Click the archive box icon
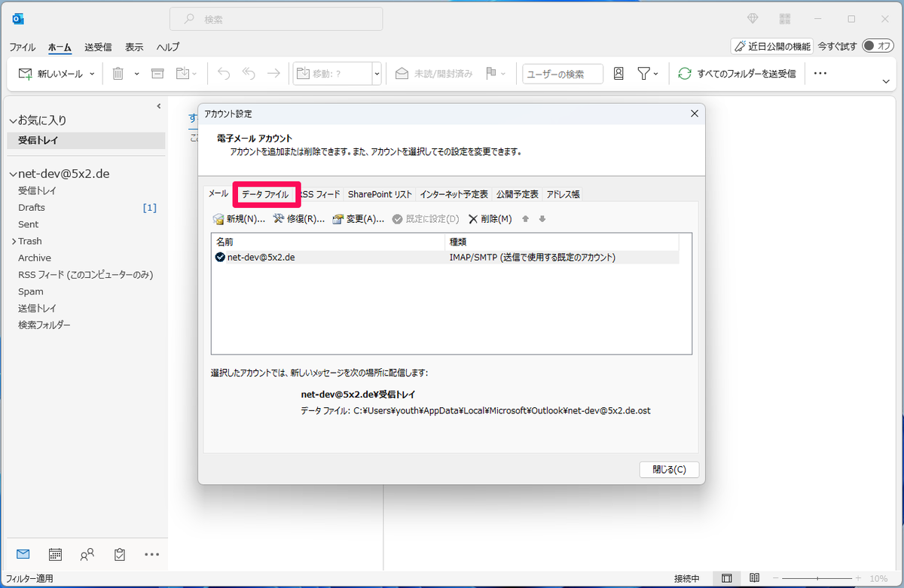The image size is (904, 588). (157, 74)
